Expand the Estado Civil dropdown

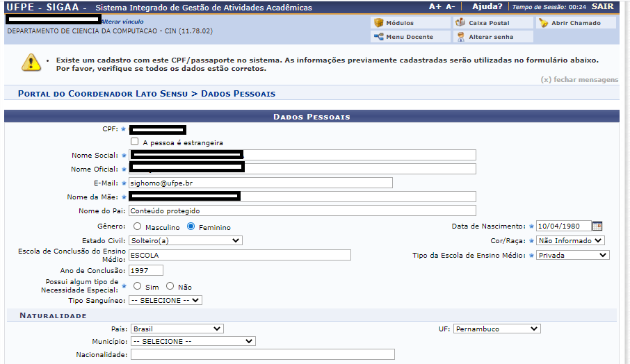point(186,240)
